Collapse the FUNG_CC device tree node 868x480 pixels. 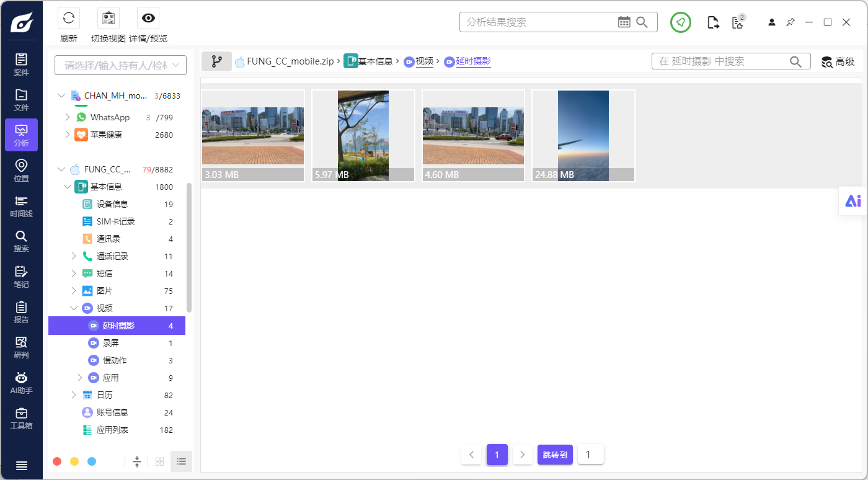point(61,169)
